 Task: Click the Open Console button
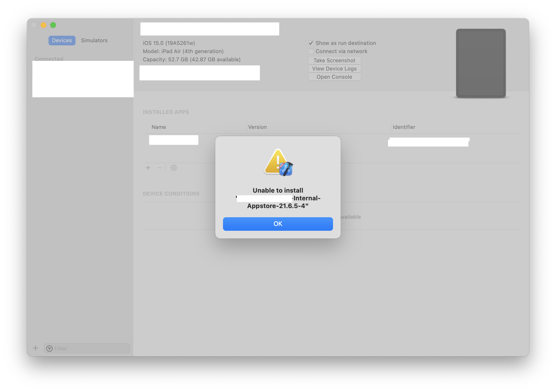334,76
